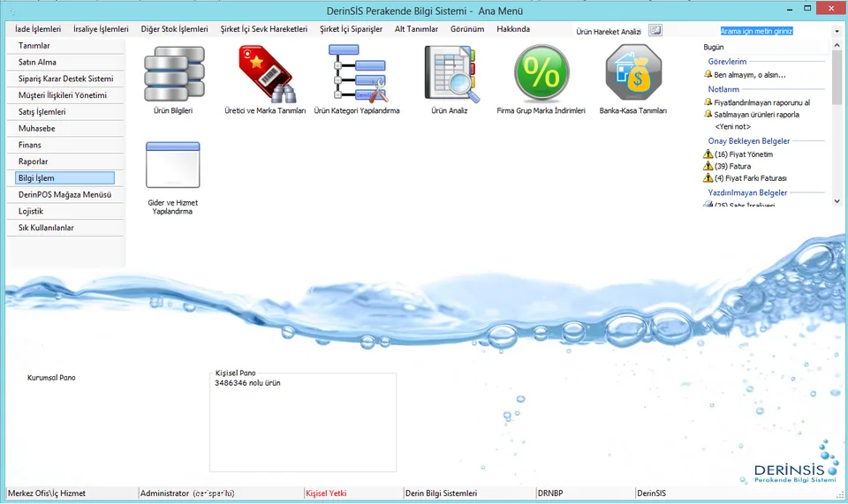The width and height of the screenshot is (848, 504).
Task: Select Lojistik in the sidebar
Action: point(66,211)
